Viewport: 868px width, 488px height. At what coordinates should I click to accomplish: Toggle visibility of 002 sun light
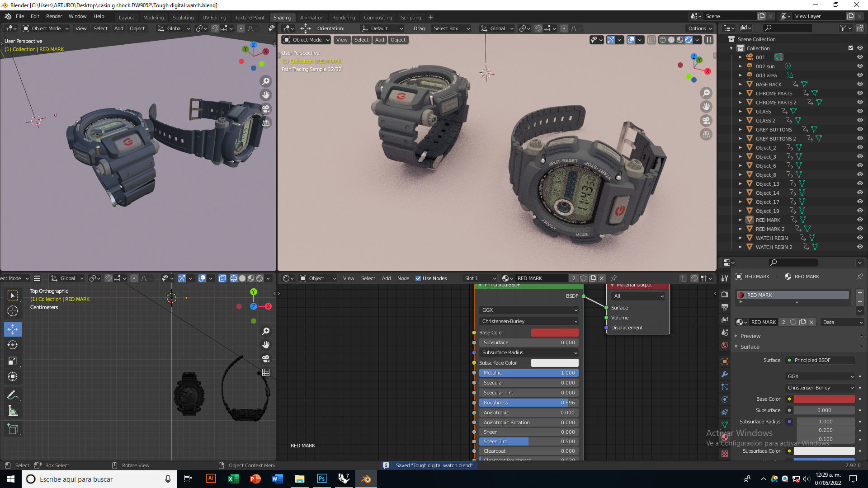(x=860, y=66)
